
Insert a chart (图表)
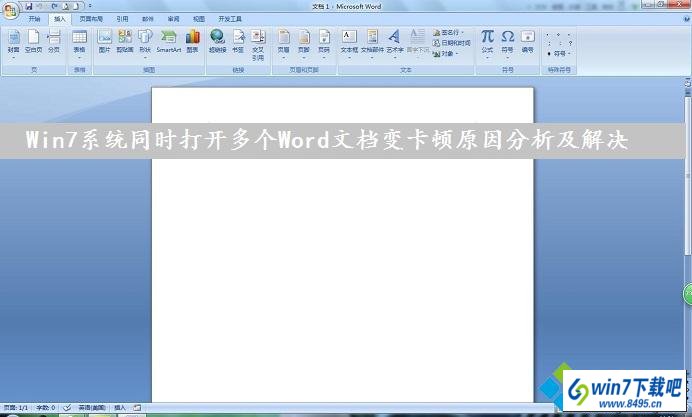[x=192, y=42]
